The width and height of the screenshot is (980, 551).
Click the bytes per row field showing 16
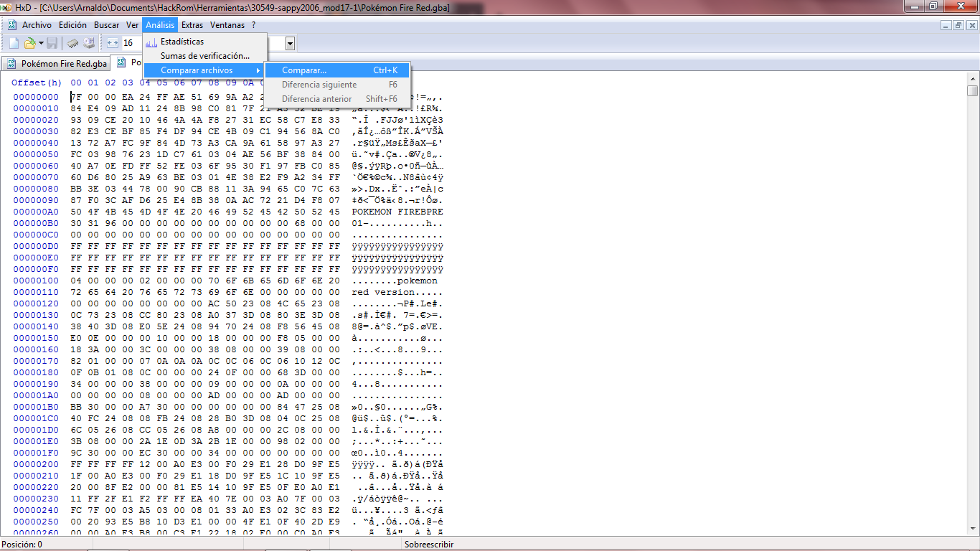[x=131, y=43]
